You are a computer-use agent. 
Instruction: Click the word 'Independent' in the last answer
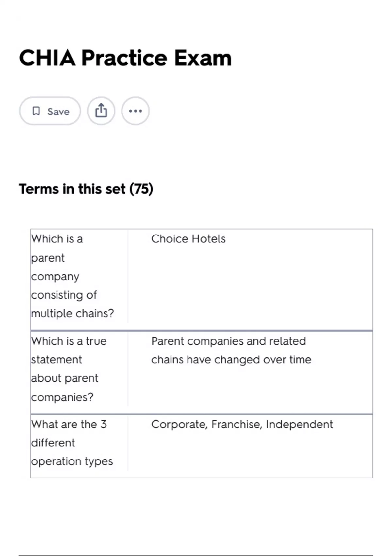(299, 424)
